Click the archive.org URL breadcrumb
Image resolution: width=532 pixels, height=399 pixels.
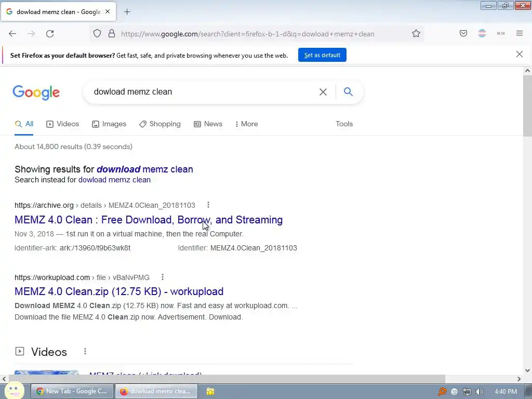(x=105, y=206)
